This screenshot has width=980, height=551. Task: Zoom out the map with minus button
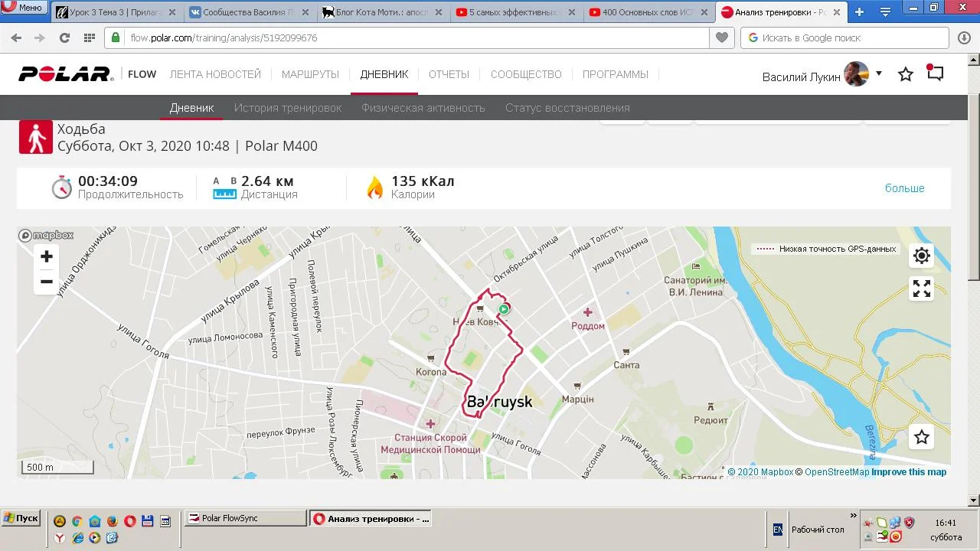47,282
